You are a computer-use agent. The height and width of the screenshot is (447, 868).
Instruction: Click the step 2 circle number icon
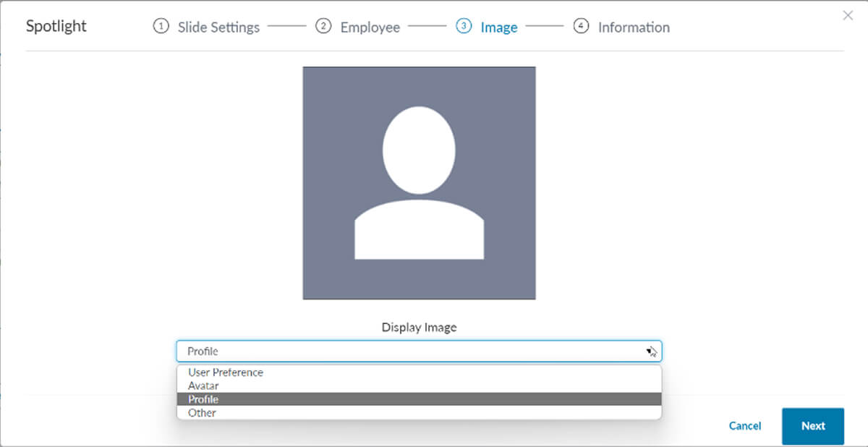click(x=323, y=27)
